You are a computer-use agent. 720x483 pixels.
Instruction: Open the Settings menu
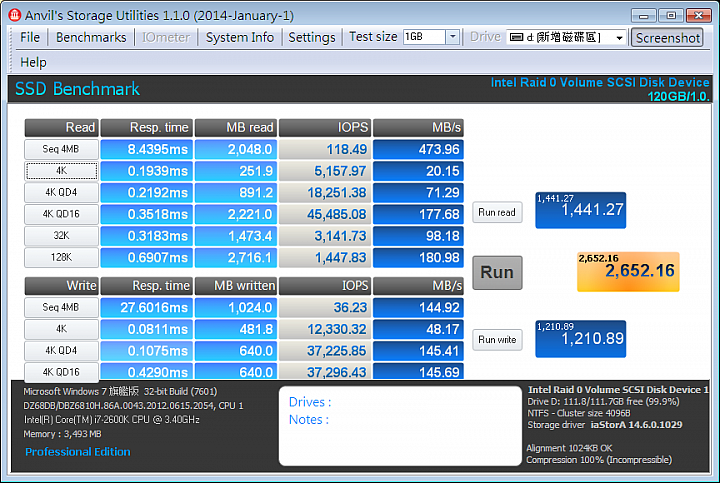312,37
